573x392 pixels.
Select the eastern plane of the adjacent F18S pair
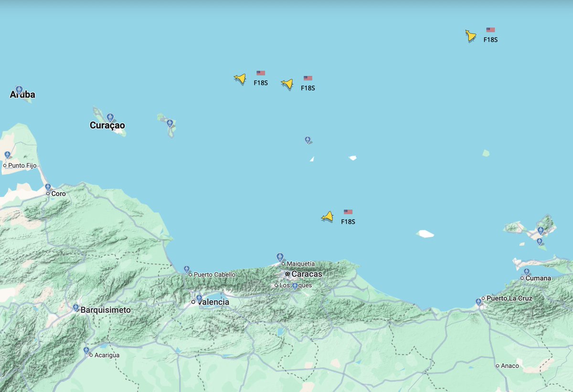click(x=287, y=84)
